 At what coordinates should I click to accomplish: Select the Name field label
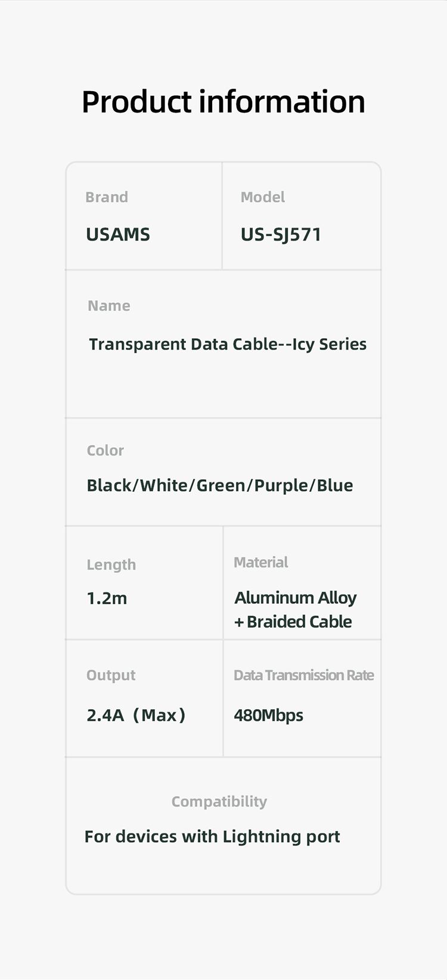point(109,306)
